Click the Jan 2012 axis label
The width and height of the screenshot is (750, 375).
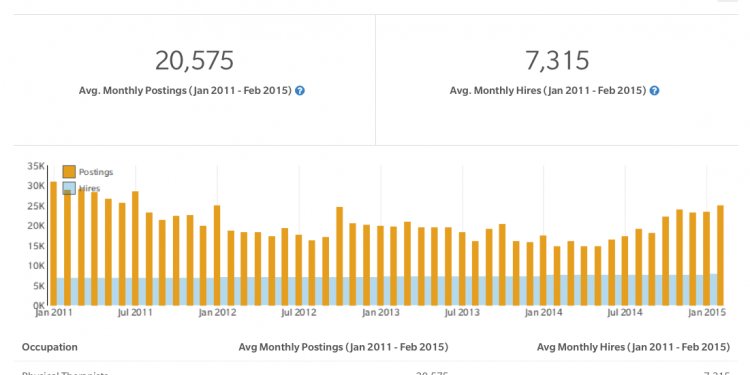tap(217, 312)
